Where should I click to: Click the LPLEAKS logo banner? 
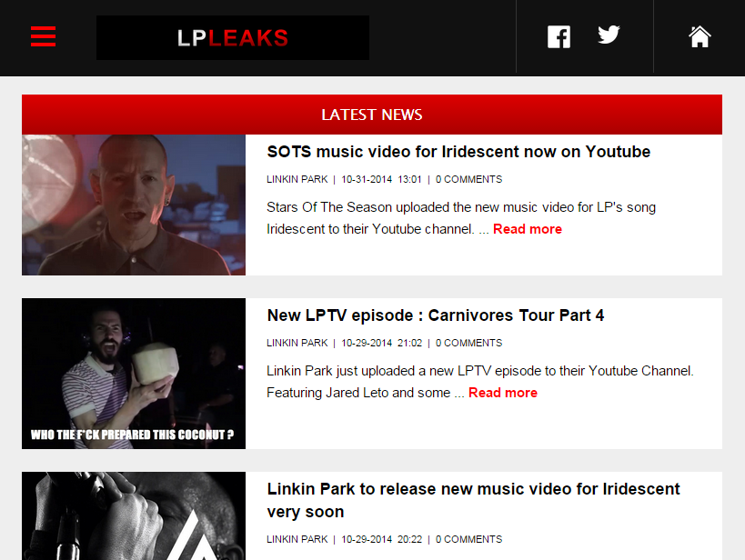pyautogui.click(x=233, y=38)
